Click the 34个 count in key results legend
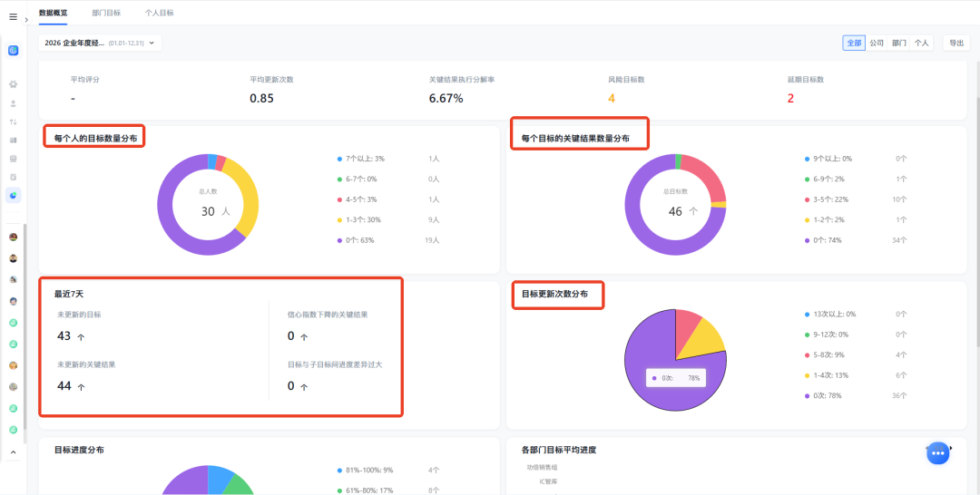This screenshot has height=495, width=980. pos(899,240)
